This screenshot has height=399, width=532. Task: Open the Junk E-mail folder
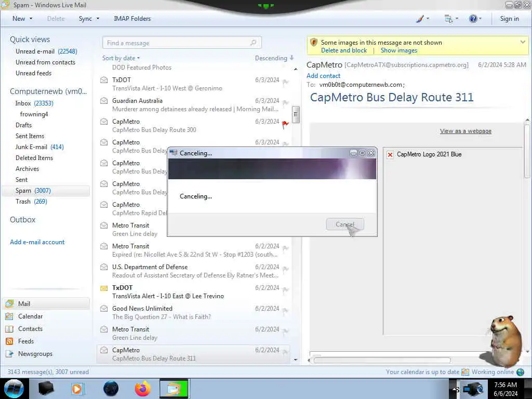coord(39,147)
